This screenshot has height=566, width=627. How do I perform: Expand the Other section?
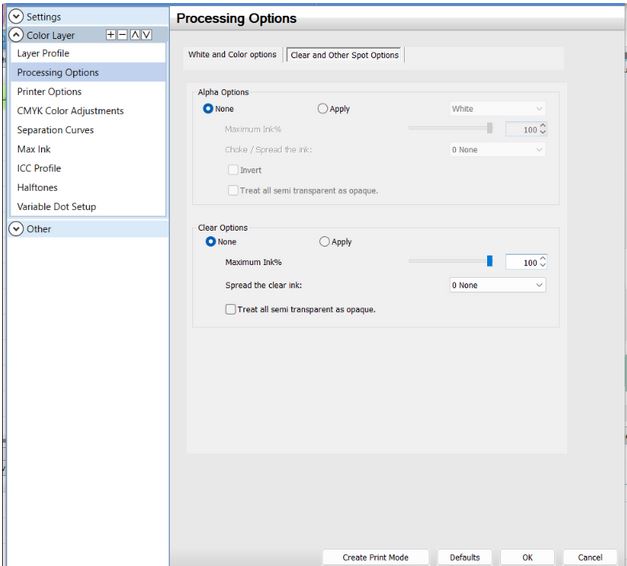click(16, 229)
